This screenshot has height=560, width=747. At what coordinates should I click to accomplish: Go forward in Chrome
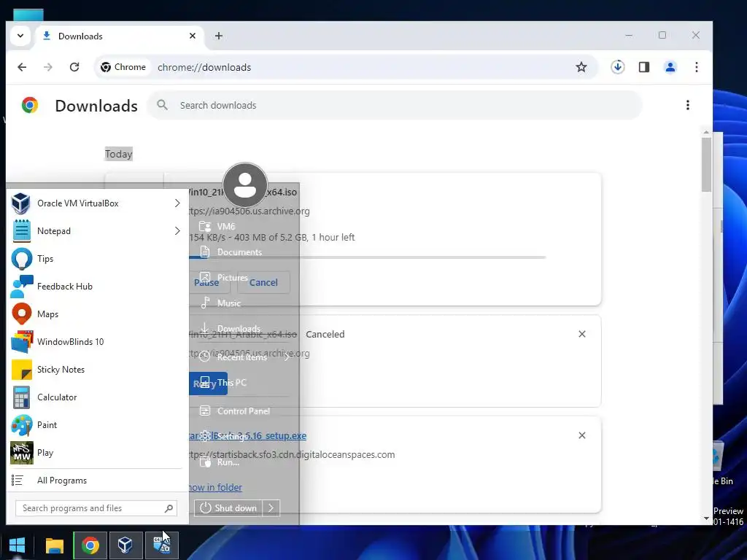coord(47,67)
